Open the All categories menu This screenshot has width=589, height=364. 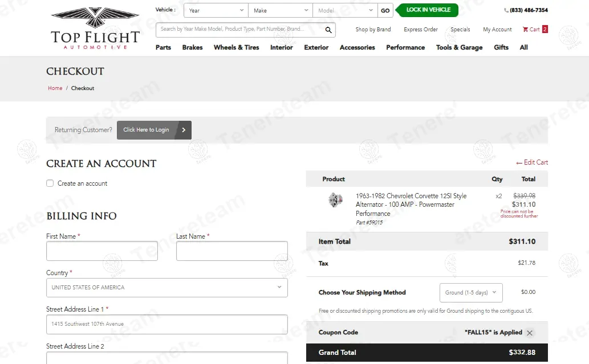tap(523, 47)
